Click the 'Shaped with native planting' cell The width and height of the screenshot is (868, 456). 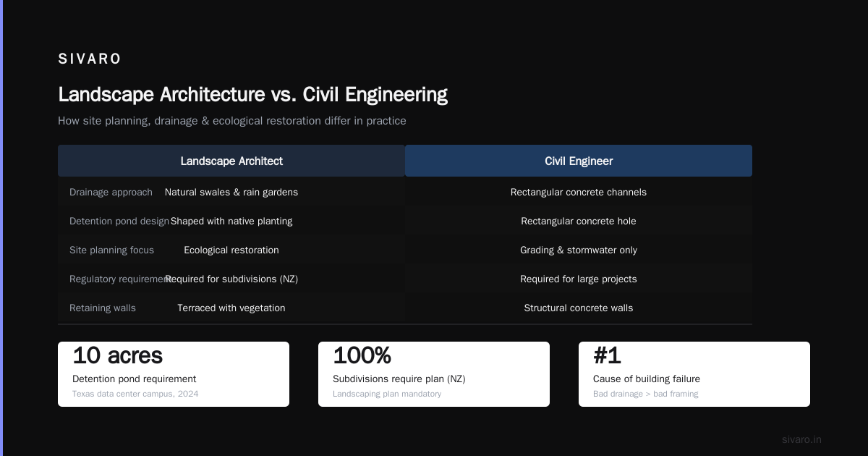coord(231,221)
